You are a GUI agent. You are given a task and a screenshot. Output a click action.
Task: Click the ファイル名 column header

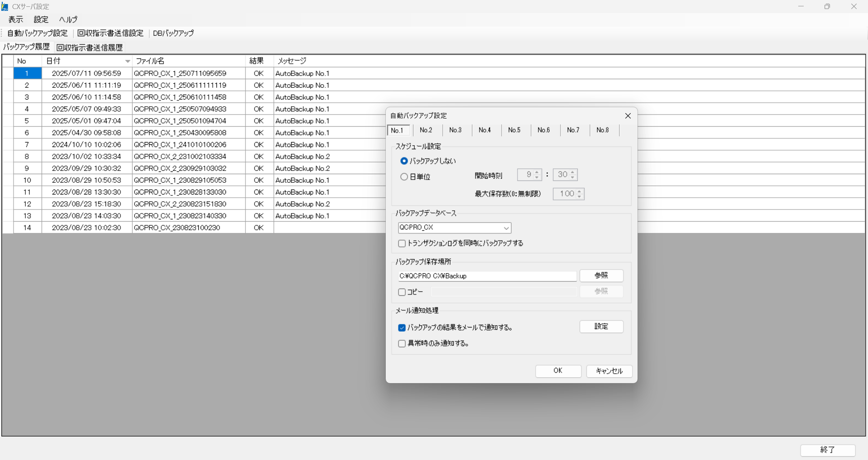(x=189, y=61)
